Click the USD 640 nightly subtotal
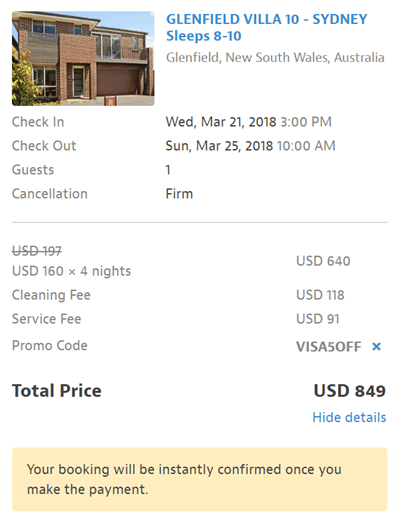 [323, 261]
